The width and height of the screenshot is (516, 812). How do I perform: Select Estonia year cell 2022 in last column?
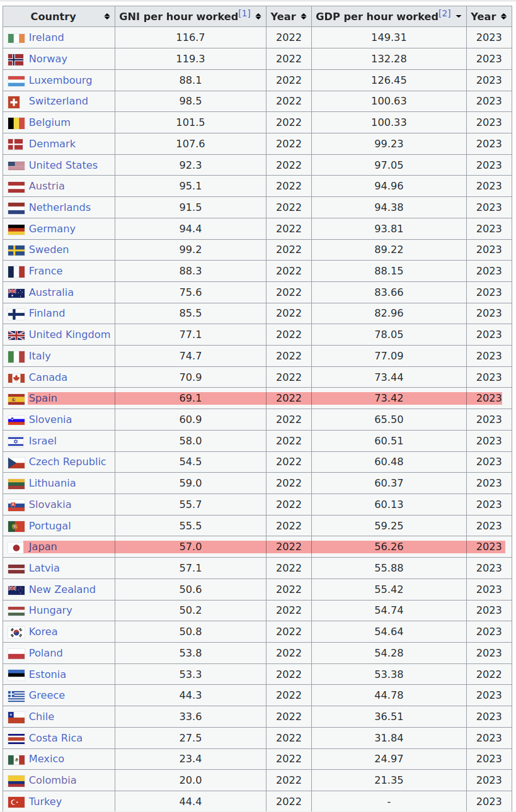coord(489,675)
